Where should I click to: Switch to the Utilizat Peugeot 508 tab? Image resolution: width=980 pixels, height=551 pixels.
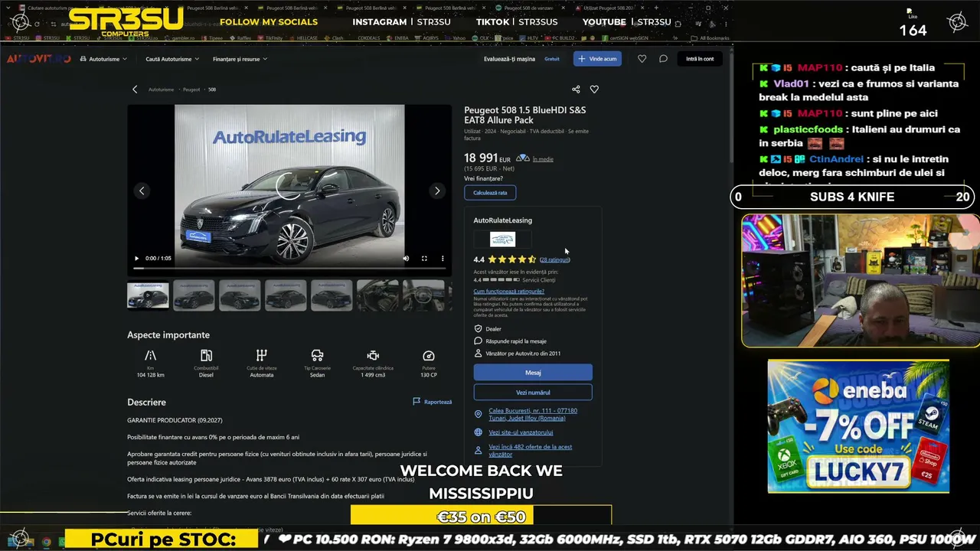[609, 8]
